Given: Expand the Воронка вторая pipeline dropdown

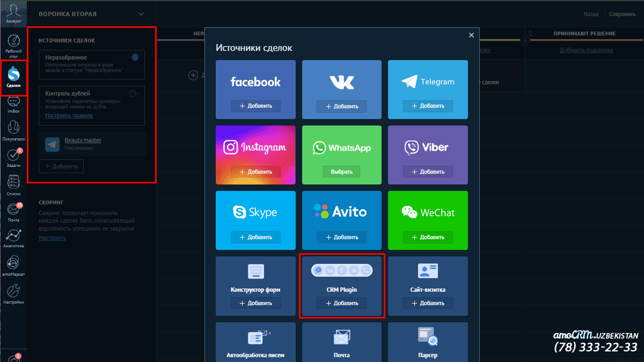Looking at the screenshot, I should point(141,14).
